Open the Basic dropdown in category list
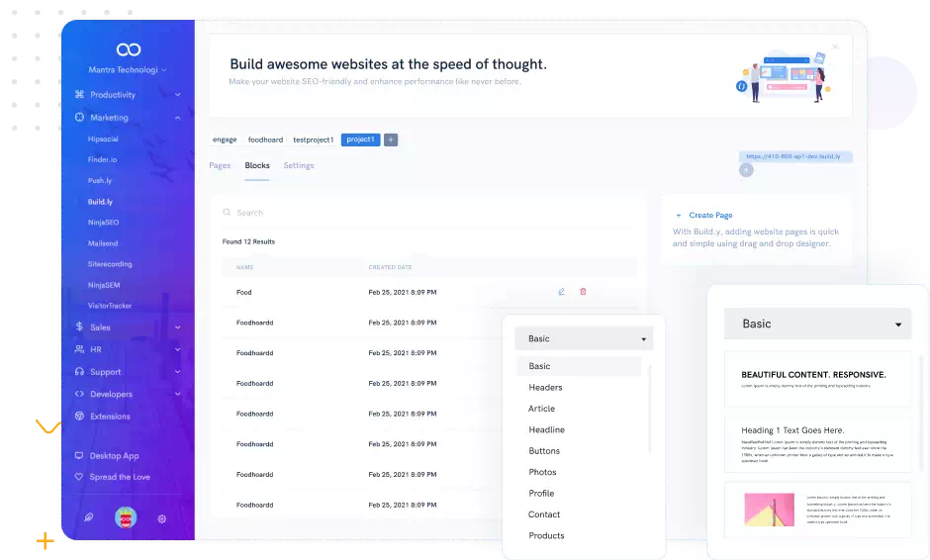This screenshot has width=930, height=560. click(x=584, y=338)
